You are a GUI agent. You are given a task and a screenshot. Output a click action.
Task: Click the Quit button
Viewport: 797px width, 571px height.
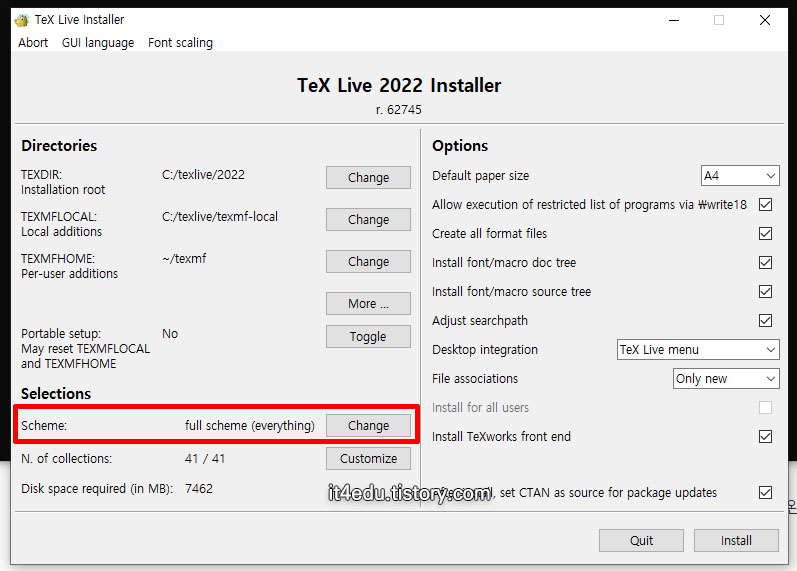641,540
